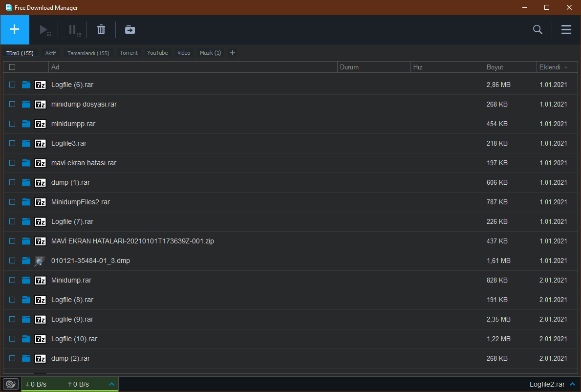Check the select-all checkbox in header row
581x392 pixels.
(x=12, y=67)
